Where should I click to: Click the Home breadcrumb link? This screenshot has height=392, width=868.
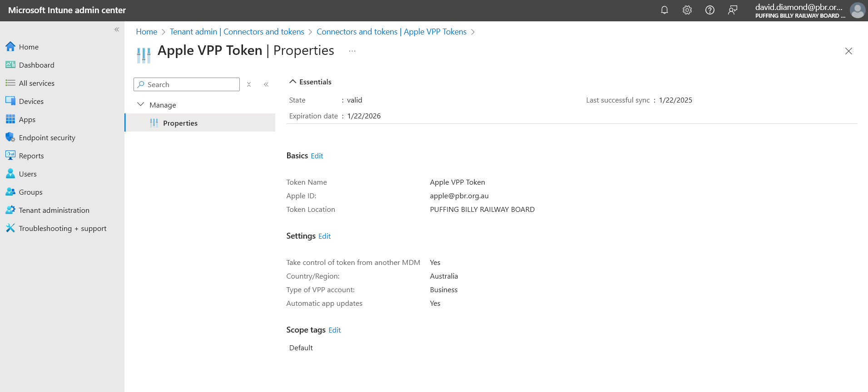point(147,32)
